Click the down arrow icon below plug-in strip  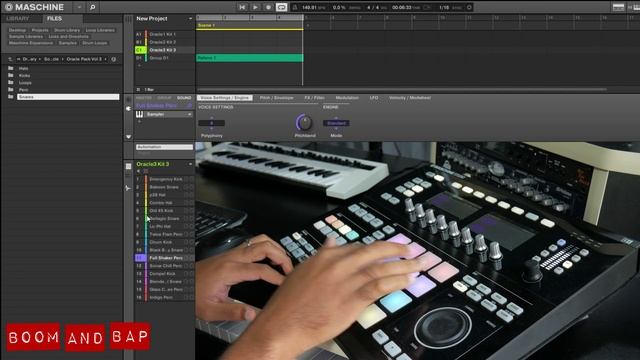[129, 137]
